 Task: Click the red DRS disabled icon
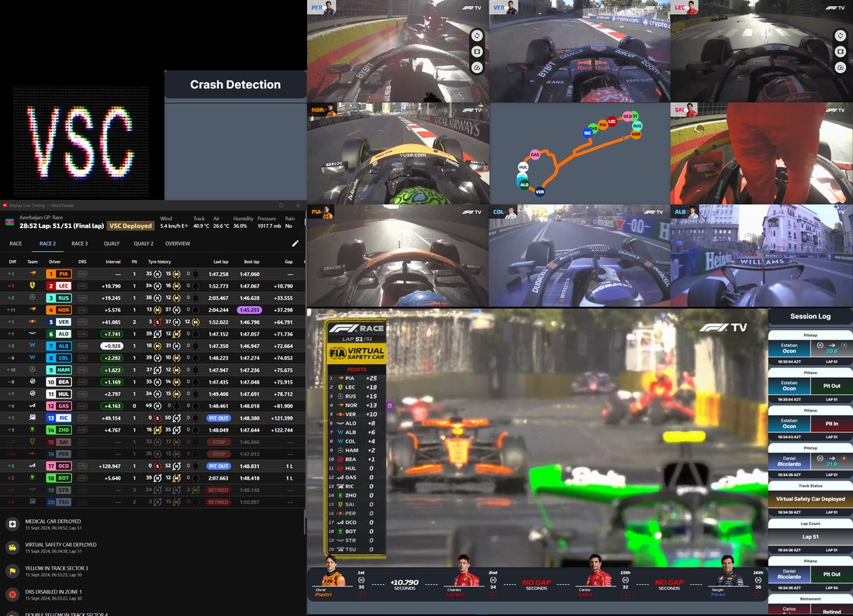12,595
